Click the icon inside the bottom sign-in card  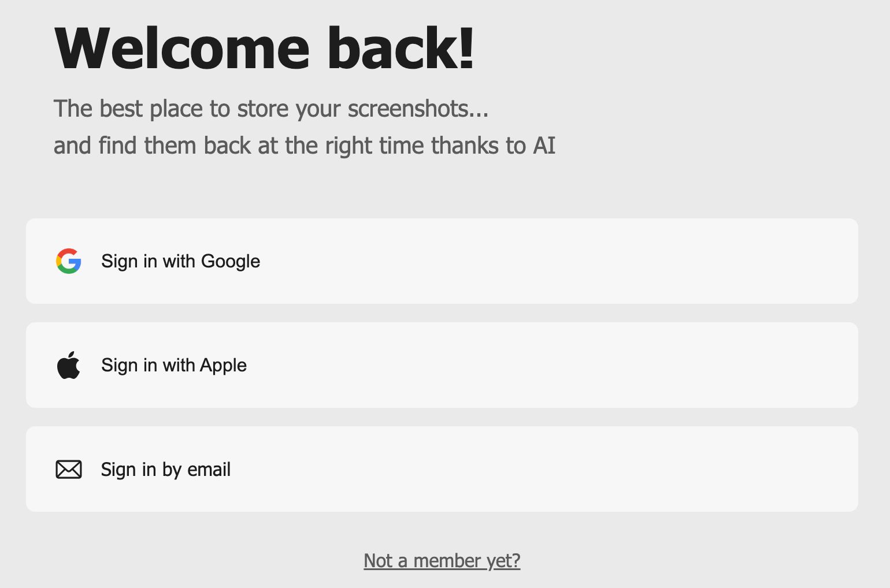click(68, 469)
